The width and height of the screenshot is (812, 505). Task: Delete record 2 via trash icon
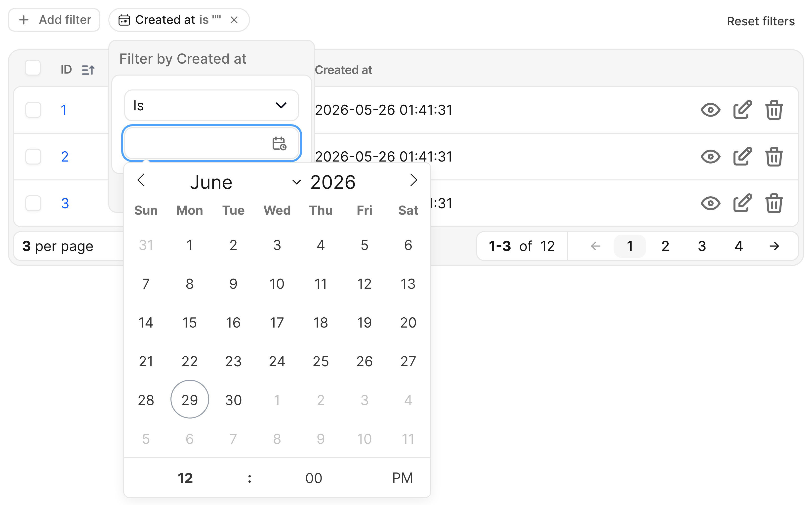[774, 156]
